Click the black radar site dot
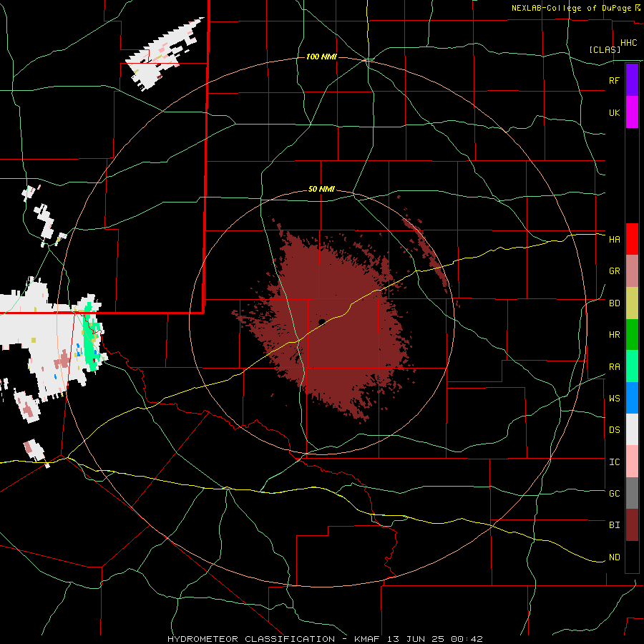Viewport: 644px width, 644px height. 321,321
